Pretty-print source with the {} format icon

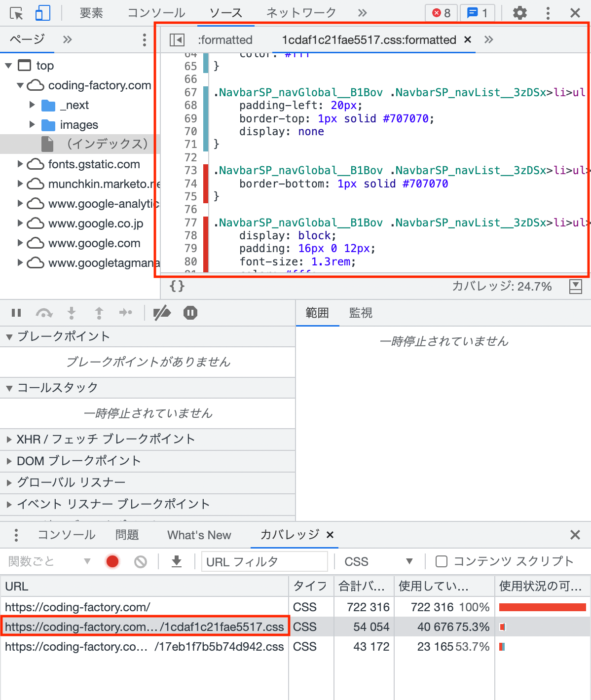pos(176,286)
